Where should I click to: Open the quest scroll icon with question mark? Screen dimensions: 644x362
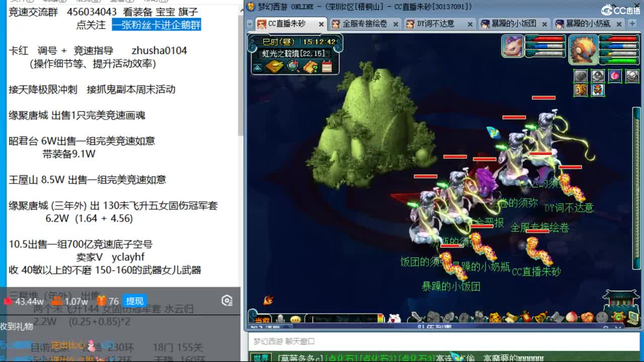(310, 66)
